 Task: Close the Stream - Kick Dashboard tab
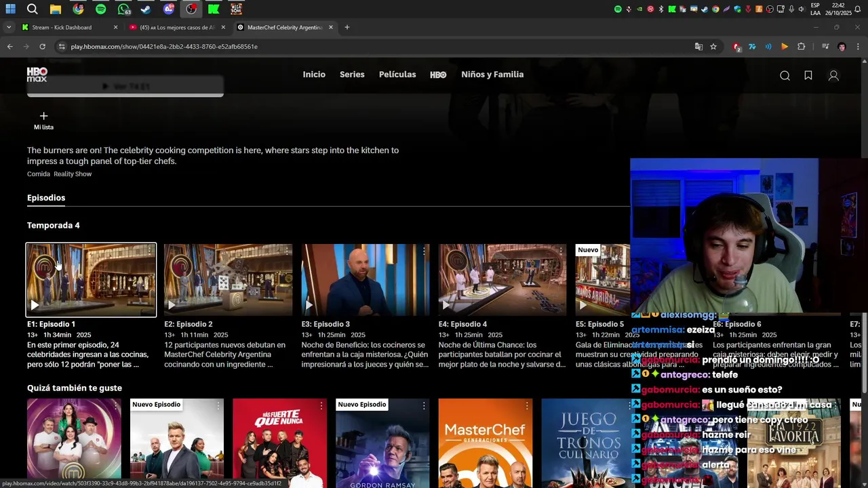click(115, 27)
